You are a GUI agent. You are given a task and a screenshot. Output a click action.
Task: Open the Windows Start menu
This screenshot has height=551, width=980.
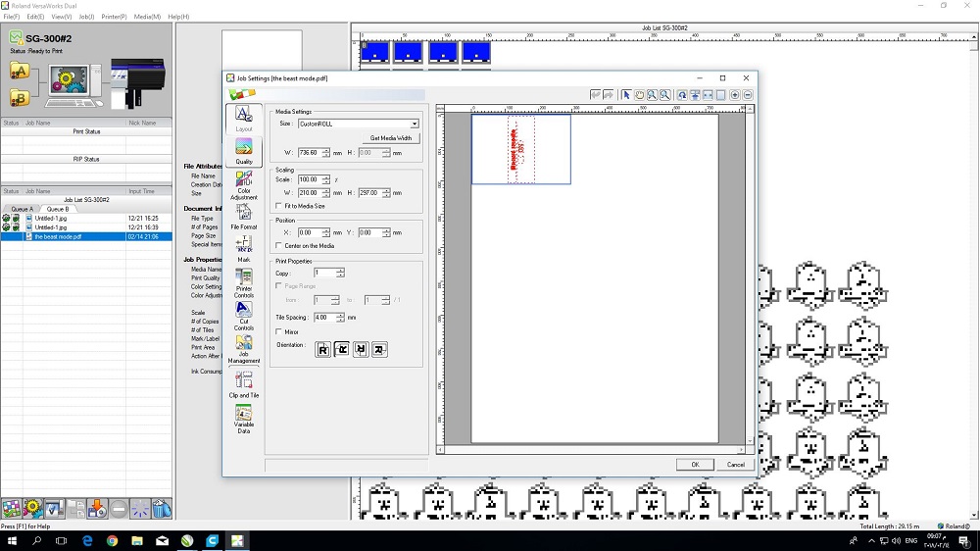pos(11,541)
